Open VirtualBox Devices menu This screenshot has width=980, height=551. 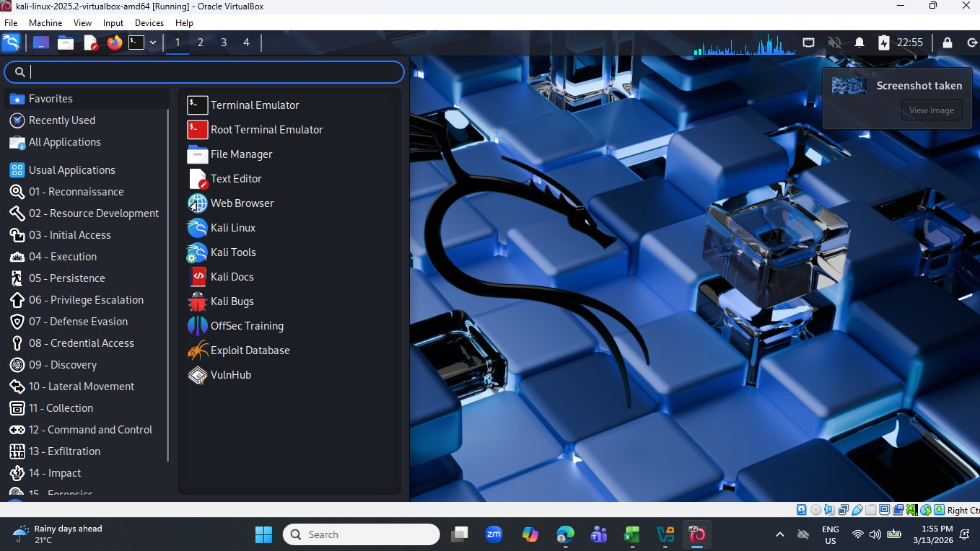[149, 23]
